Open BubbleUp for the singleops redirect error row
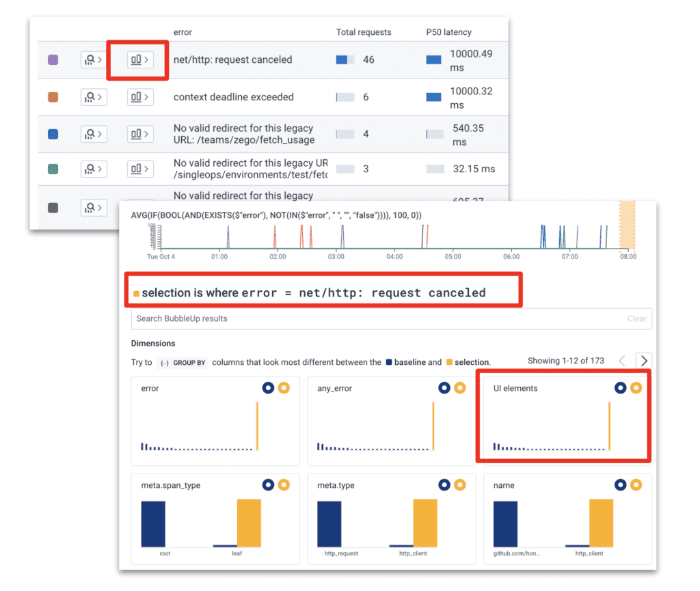The image size is (700, 591). 139,169
